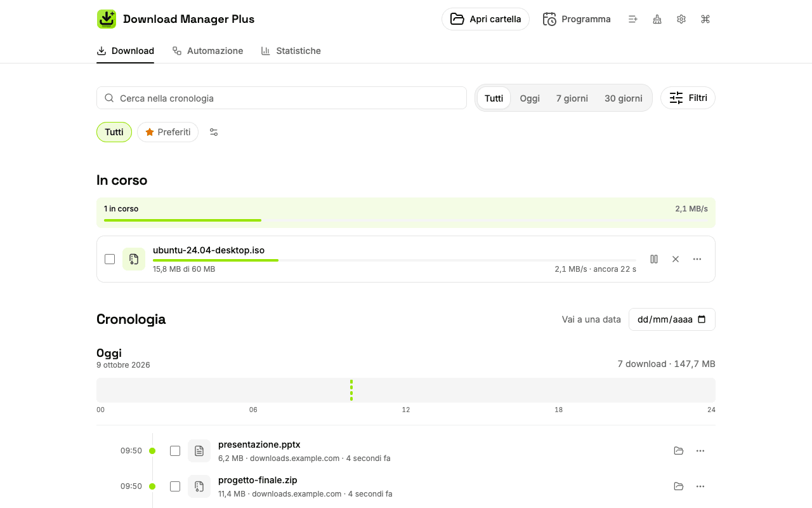This screenshot has width=812, height=508.
Task: Open folder for presentazione.pptx
Action: click(x=679, y=451)
